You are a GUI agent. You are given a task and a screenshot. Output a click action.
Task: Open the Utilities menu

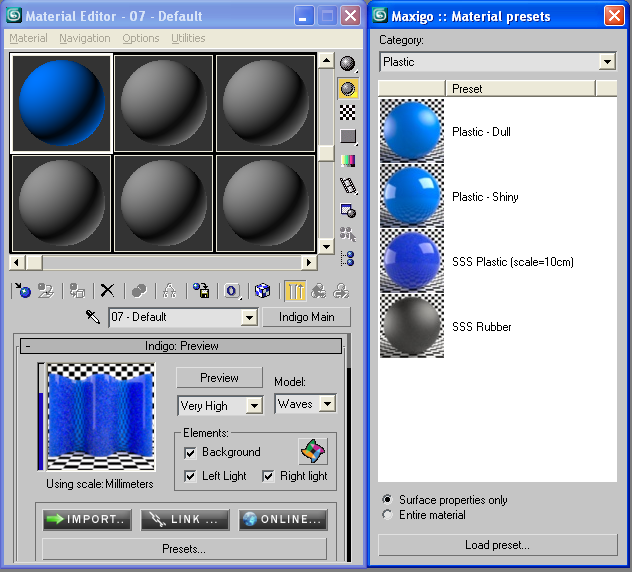(188, 38)
